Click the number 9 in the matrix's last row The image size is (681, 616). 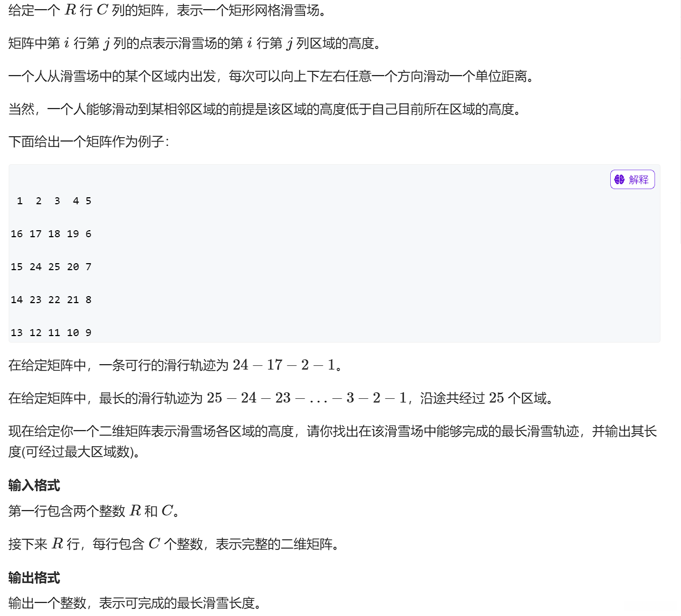click(88, 332)
